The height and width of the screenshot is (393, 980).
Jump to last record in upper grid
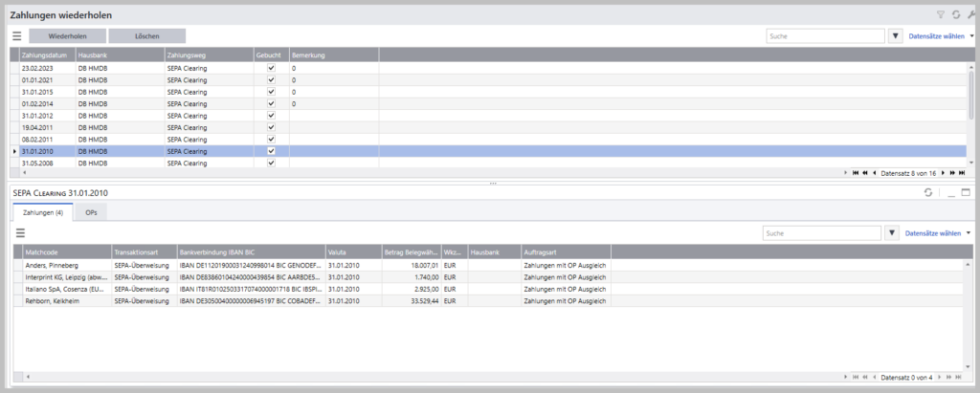tap(962, 173)
